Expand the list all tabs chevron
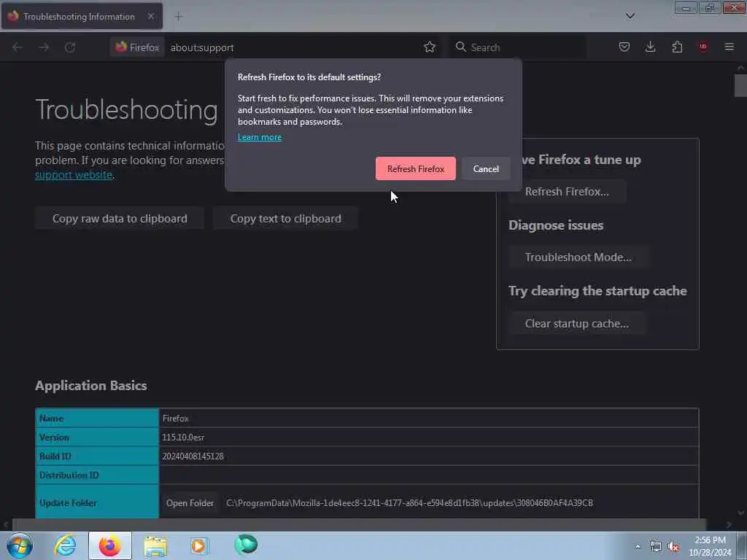This screenshot has height=560, width=747. coord(630,16)
